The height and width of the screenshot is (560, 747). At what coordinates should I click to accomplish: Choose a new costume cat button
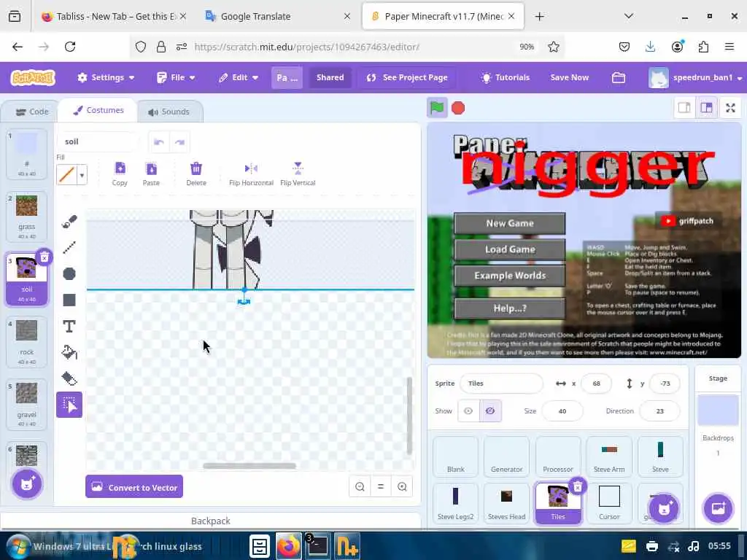[x=27, y=484]
